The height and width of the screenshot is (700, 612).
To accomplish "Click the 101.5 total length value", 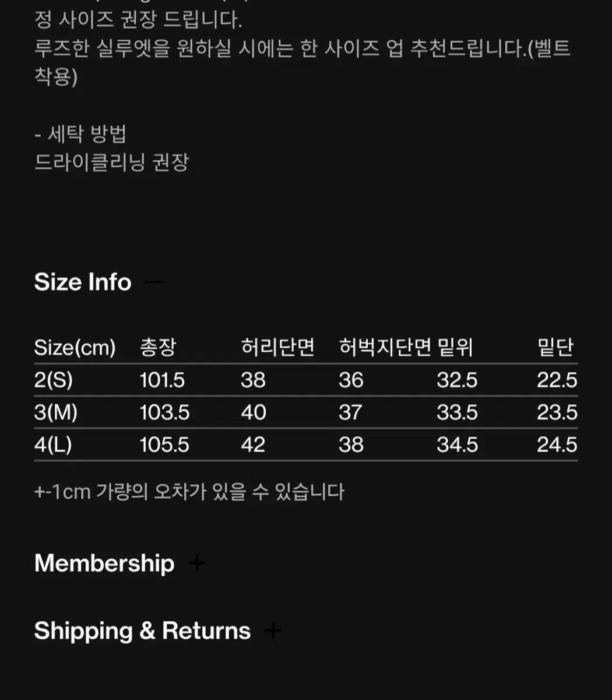I will click(162, 380).
